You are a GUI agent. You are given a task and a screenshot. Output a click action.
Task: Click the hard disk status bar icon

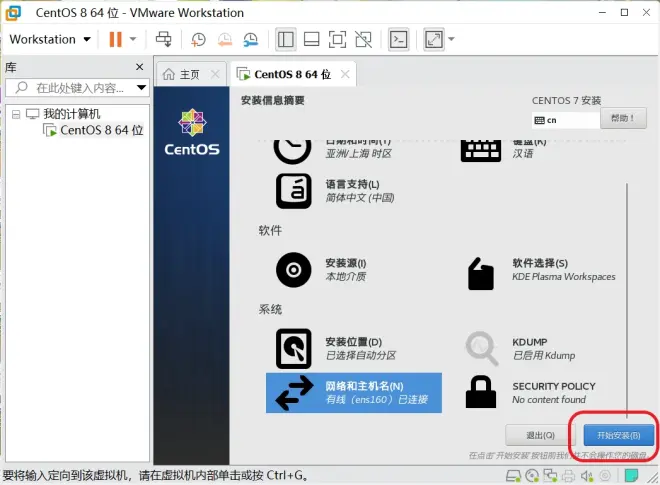[513, 476]
